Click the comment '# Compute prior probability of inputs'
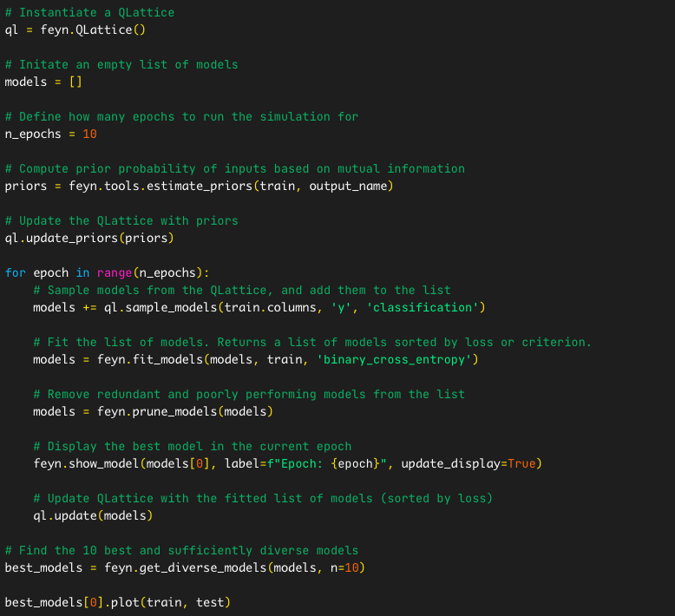Screen dimensions: 675x616 (x=235, y=168)
